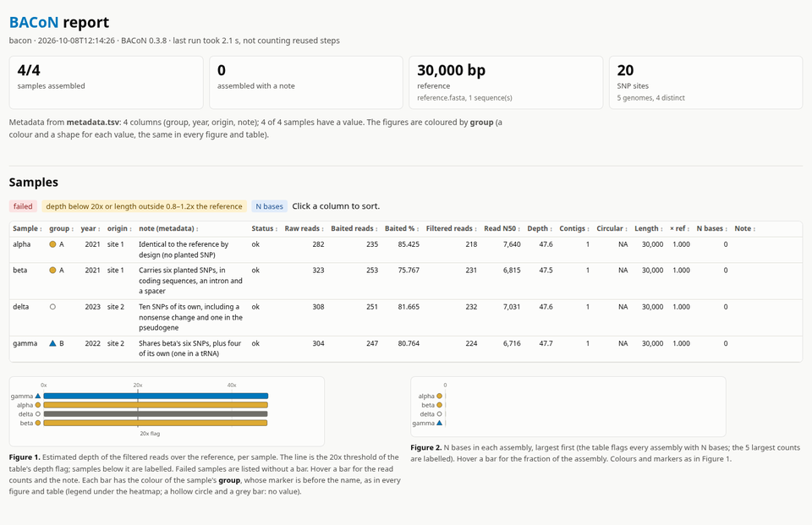
Task: Sort table by Raw reads column
Action: pos(304,228)
